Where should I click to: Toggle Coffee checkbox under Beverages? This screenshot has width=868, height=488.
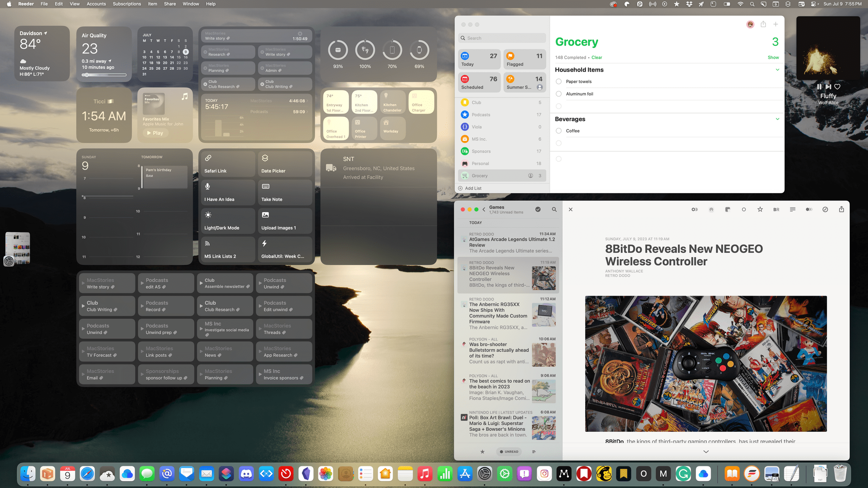tap(559, 130)
